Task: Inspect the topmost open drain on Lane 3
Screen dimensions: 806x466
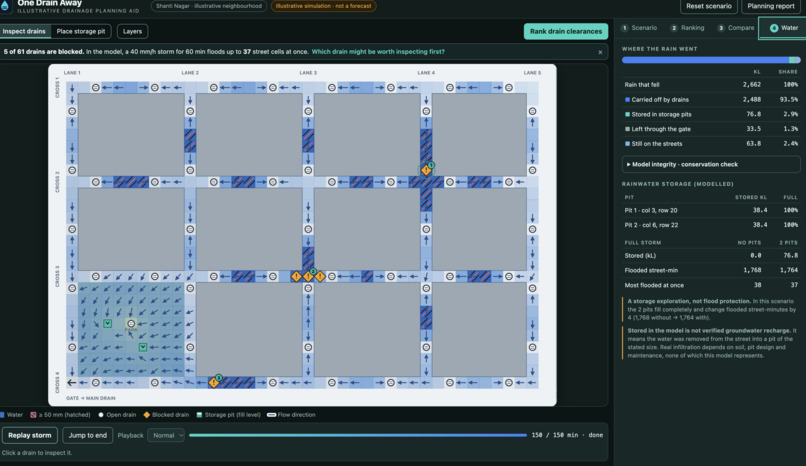Action: click(x=308, y=111)
